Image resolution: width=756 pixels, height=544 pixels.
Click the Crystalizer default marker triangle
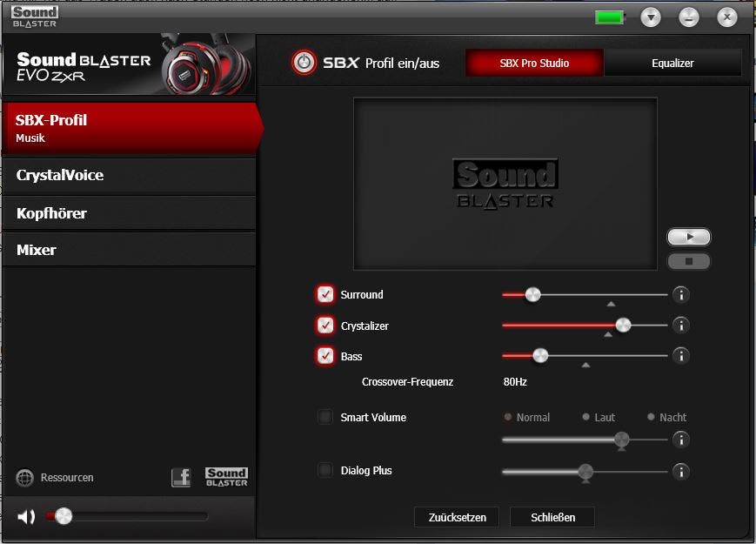coord(608,335)
